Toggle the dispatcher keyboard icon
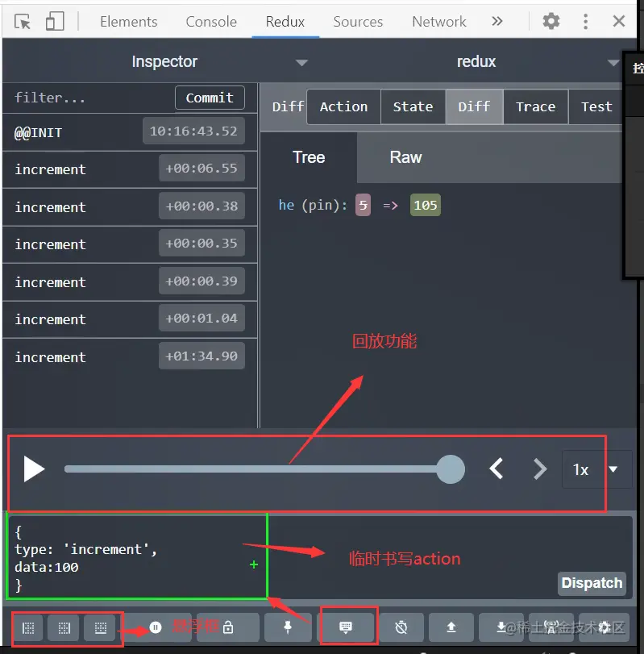Image resolution: width=644 pixels, height=654 pixels. [x=346, y=627]
